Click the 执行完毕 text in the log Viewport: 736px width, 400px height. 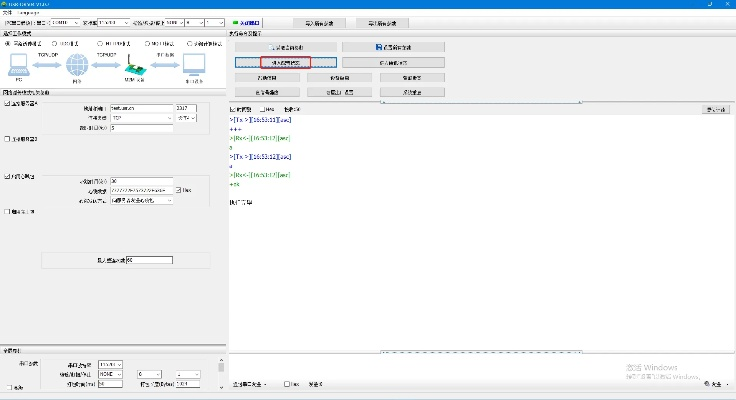241,202
